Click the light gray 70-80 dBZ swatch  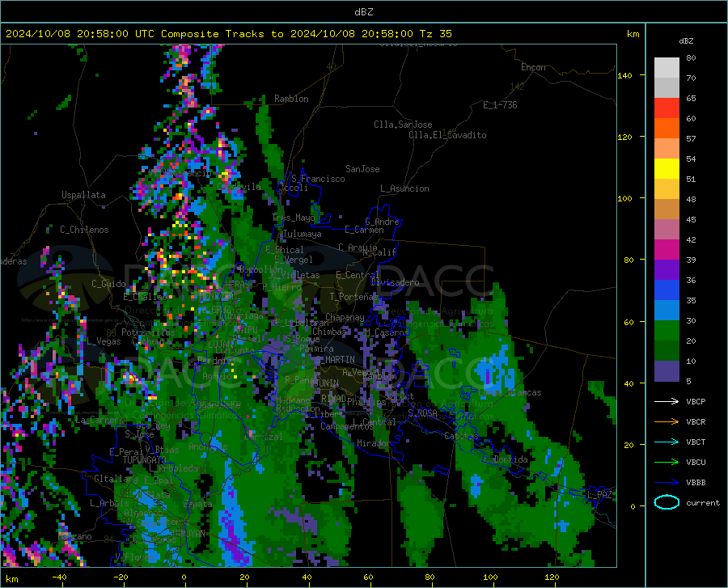(x=667, y=67)
